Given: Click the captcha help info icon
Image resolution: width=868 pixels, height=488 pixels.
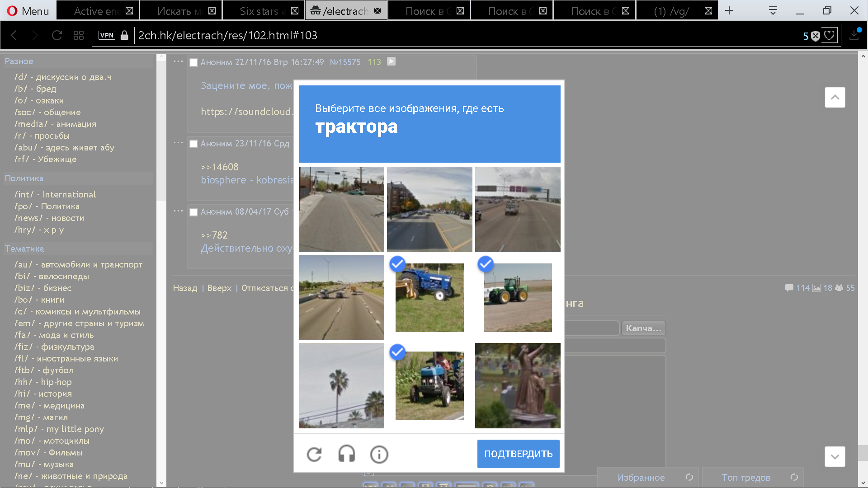Looking at the screenshot, I should (x=379, y=454).
